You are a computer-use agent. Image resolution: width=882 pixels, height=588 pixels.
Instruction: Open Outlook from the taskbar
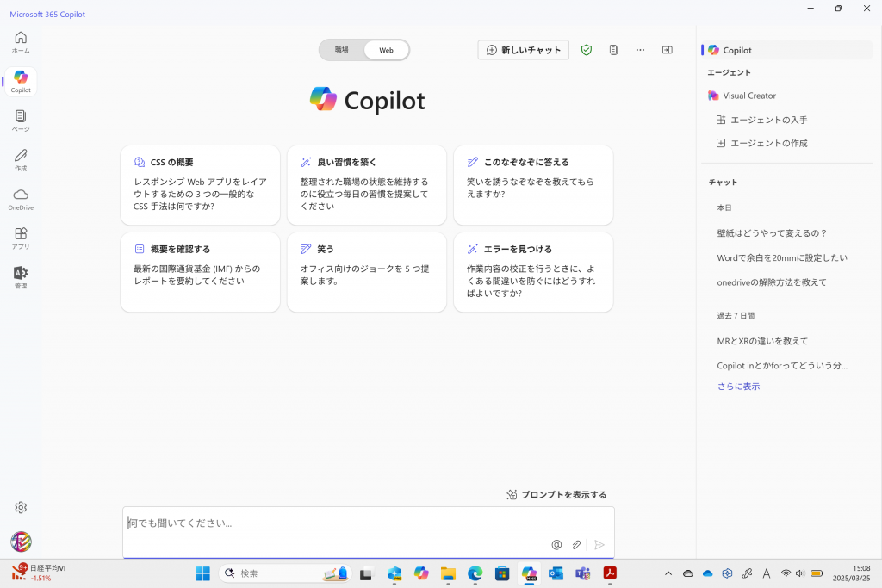(x=556, y=573)
